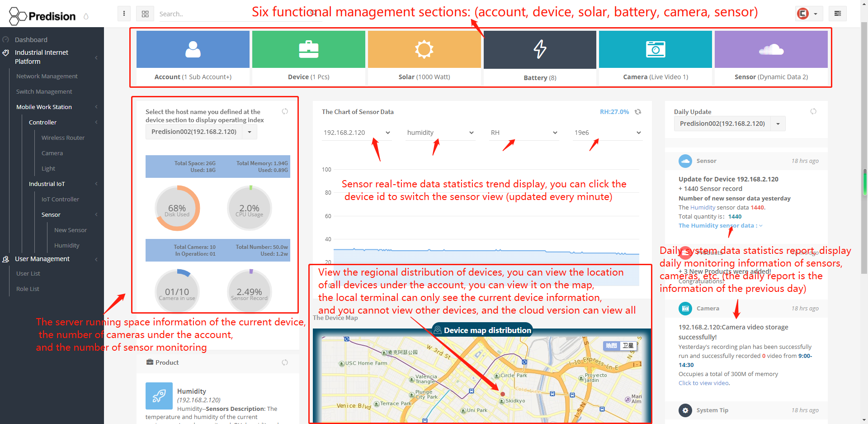The height and width of the screenshot is (424, 868).
Task: Open the Sensor cloud card
Action: click(771, 49)
